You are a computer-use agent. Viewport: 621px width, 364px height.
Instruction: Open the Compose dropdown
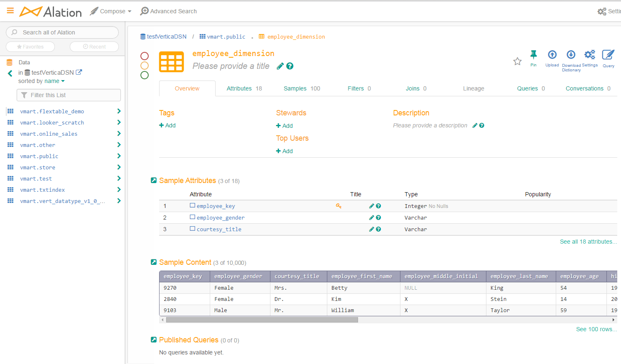pyautogui.click(x=111, y=11)
